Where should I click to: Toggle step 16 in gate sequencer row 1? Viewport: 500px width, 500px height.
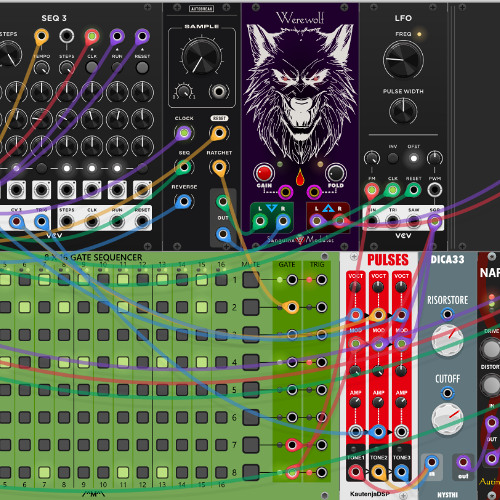221,280
